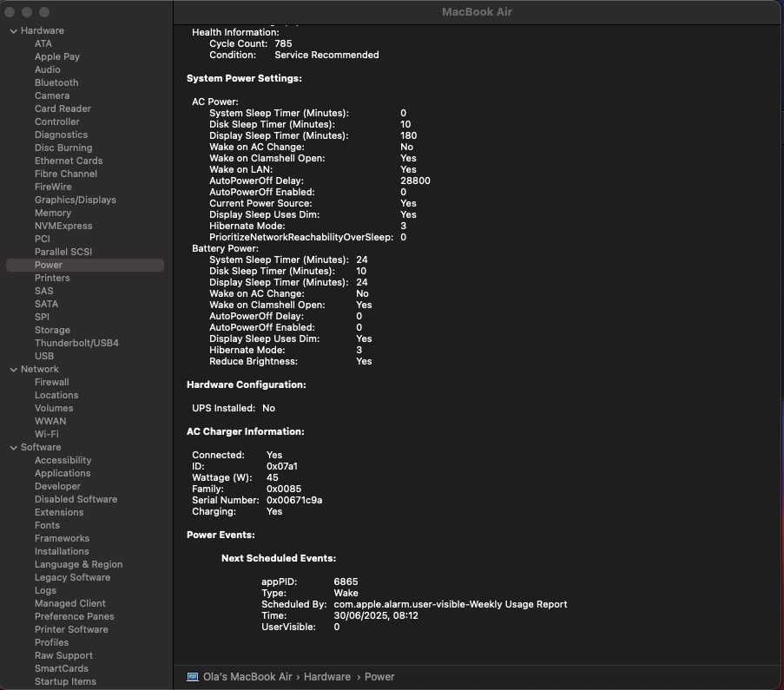View Installations in the sidebar
The width and height of the screenshot is (784, 690).
click(x=62, y=551)
